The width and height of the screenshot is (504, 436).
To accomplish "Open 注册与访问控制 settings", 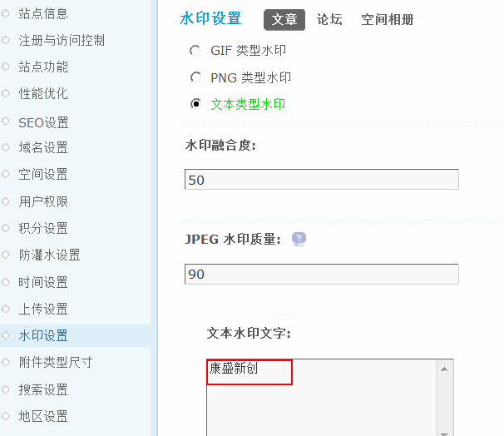I will click(x=62, y=40).
